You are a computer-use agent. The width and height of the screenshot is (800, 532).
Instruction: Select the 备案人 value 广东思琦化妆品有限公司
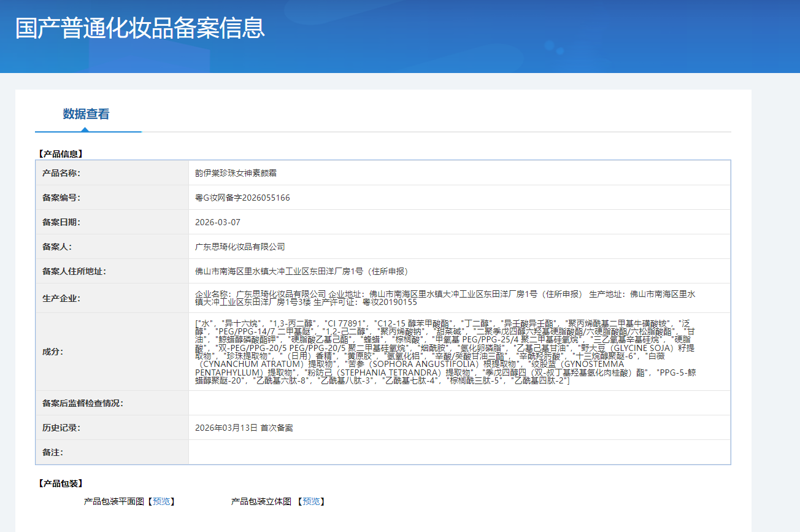click(240, 247)
